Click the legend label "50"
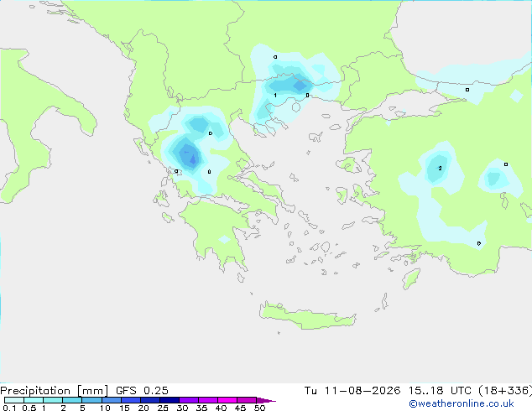This screenshot has width=532, height=411. click(259, 408)
